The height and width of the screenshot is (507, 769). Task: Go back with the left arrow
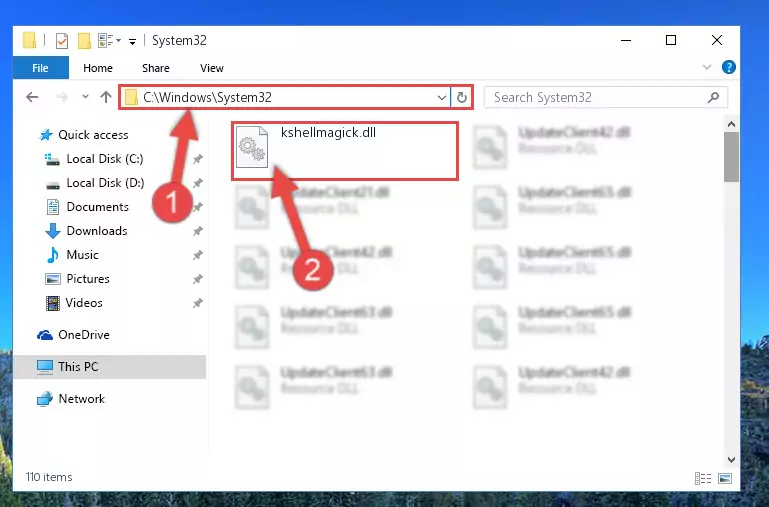click(32, 97)
